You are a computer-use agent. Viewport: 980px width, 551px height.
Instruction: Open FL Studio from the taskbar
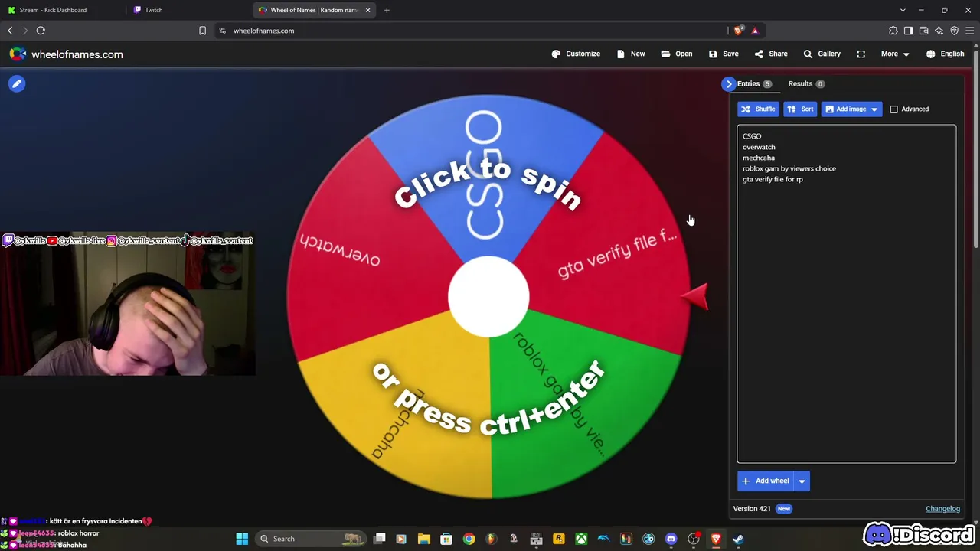click(x=491, y=539)
